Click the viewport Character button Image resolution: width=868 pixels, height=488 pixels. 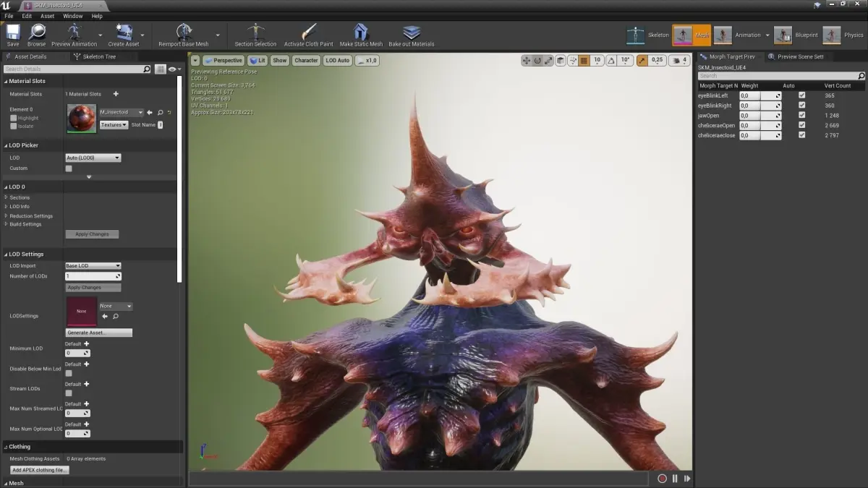tap(306, 61)
